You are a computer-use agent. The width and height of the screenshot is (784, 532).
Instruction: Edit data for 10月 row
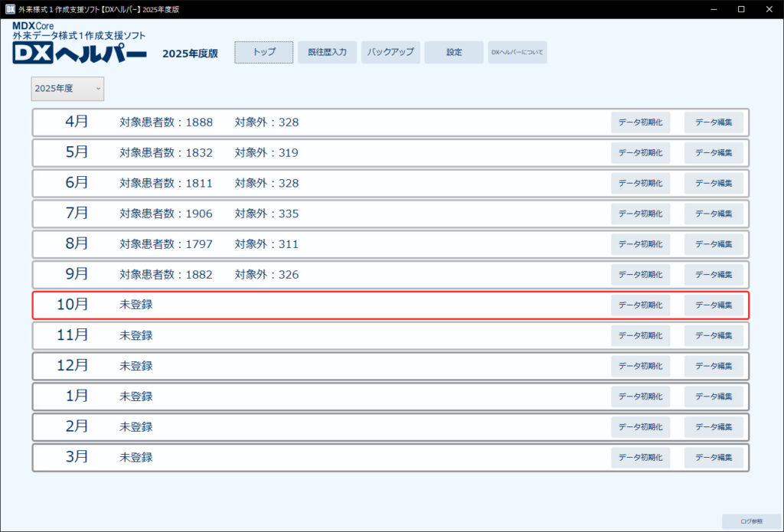(x=714, y=305)
